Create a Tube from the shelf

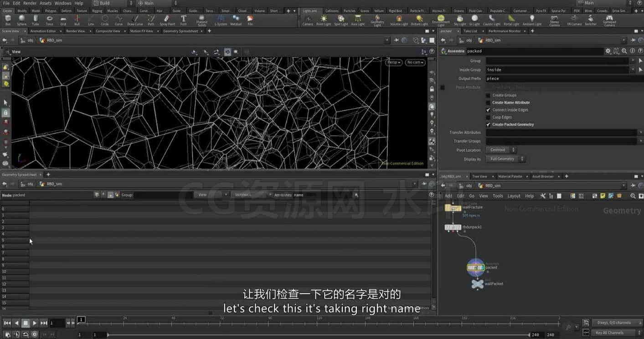[x=36, y=20]
